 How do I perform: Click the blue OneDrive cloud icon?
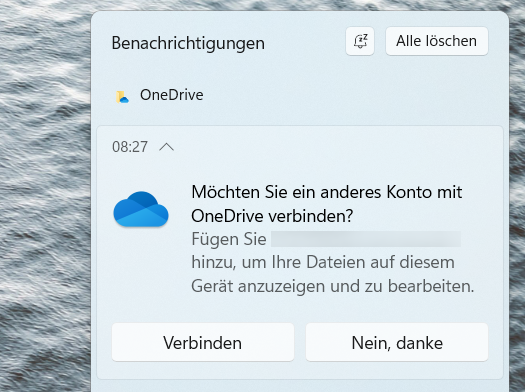141,209
